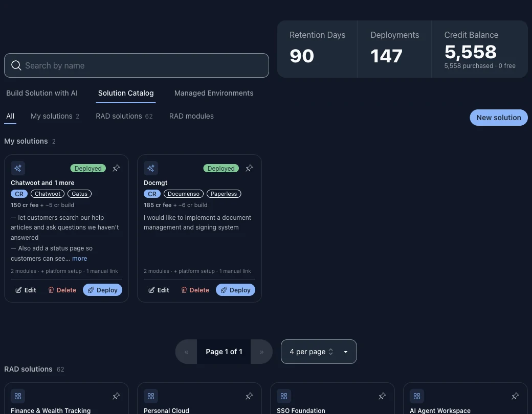Image resolution: width=532 pixels, height=414 pixels.
Task: Click grid icon on Personal Cloud card
Action: [x=151, y=396]
